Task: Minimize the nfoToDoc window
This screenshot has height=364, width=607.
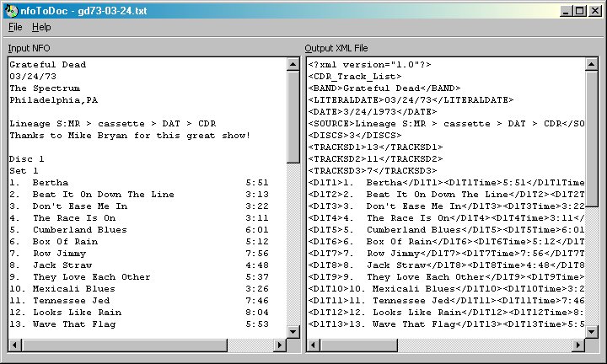Action: [567, 11]
